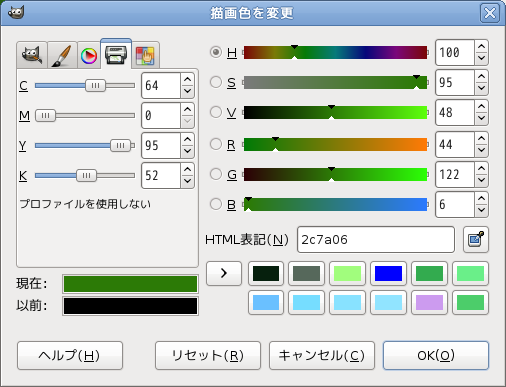
Task: Select the CMYK printer selector tab
Action: (x=116, y=54)
